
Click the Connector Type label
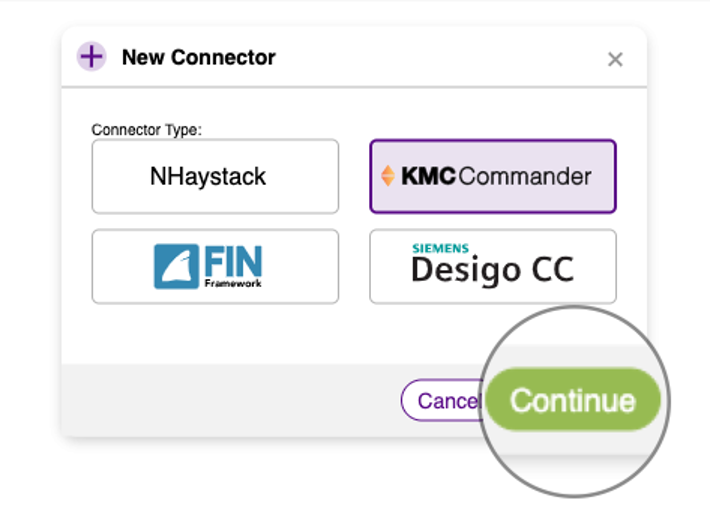pos(146,130)
